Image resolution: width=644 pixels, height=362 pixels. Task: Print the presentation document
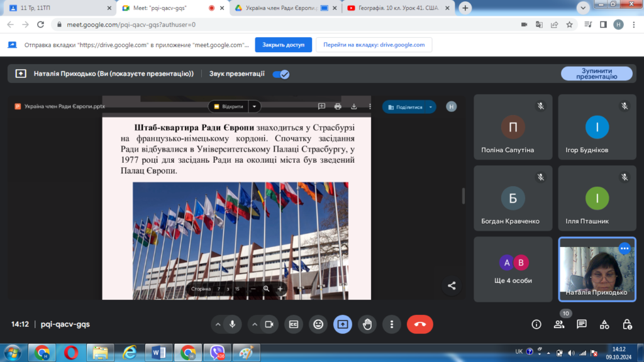pos(338,107)
